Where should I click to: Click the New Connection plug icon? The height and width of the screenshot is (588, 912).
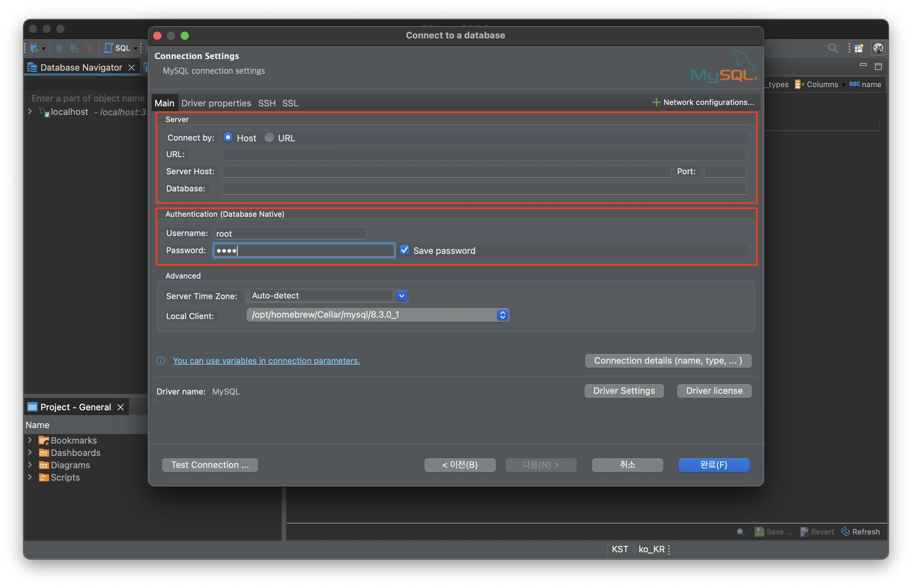[x=35, y=48]
